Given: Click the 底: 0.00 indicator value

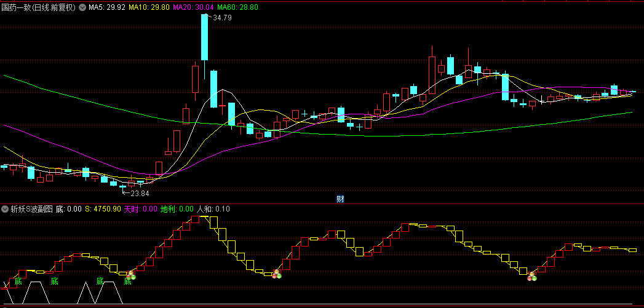Looking at the screenshot, I should click(x=69, y=209).
